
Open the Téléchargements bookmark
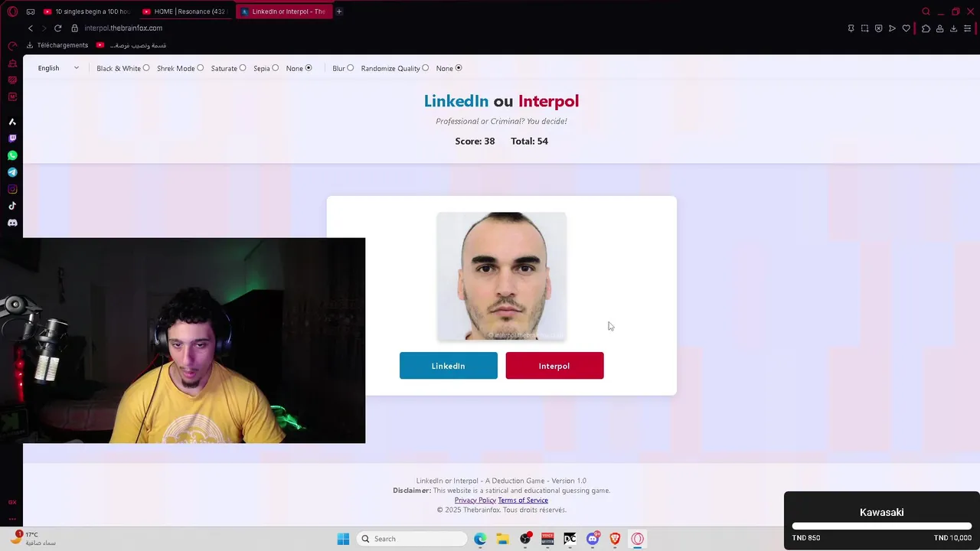point(57,45)
